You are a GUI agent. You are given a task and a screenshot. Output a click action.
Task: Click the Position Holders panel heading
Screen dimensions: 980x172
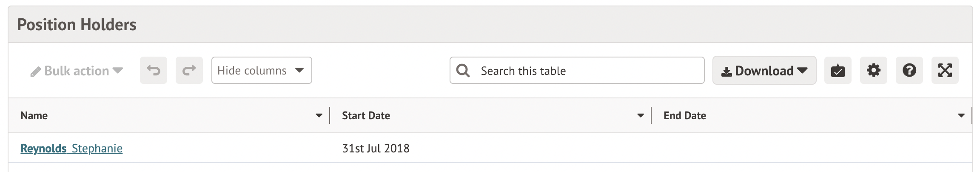click(77, 25)
